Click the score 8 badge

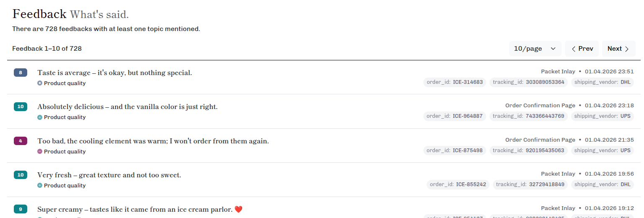pos(21,73)
